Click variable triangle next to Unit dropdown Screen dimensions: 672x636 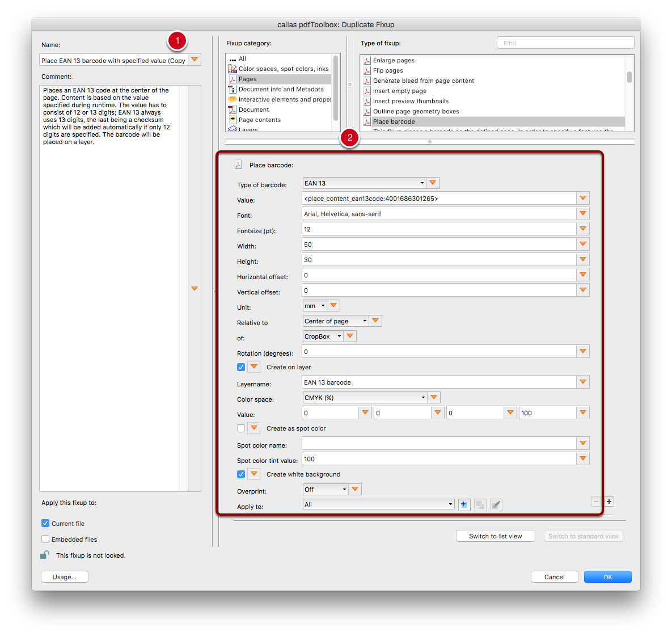click(333, 306)
